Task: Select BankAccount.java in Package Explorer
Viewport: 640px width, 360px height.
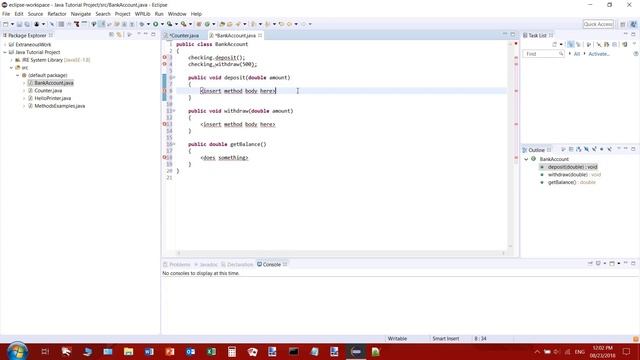Action: pos(53,83)
